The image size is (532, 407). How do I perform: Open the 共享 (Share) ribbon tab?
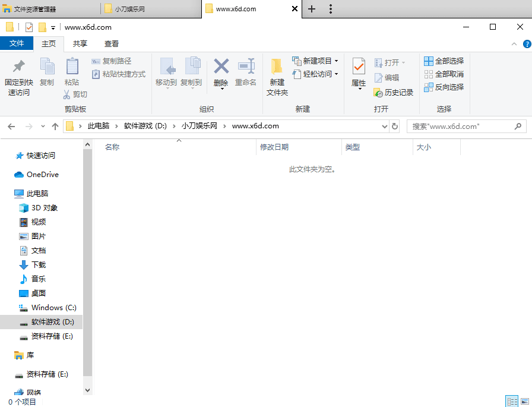80,43
